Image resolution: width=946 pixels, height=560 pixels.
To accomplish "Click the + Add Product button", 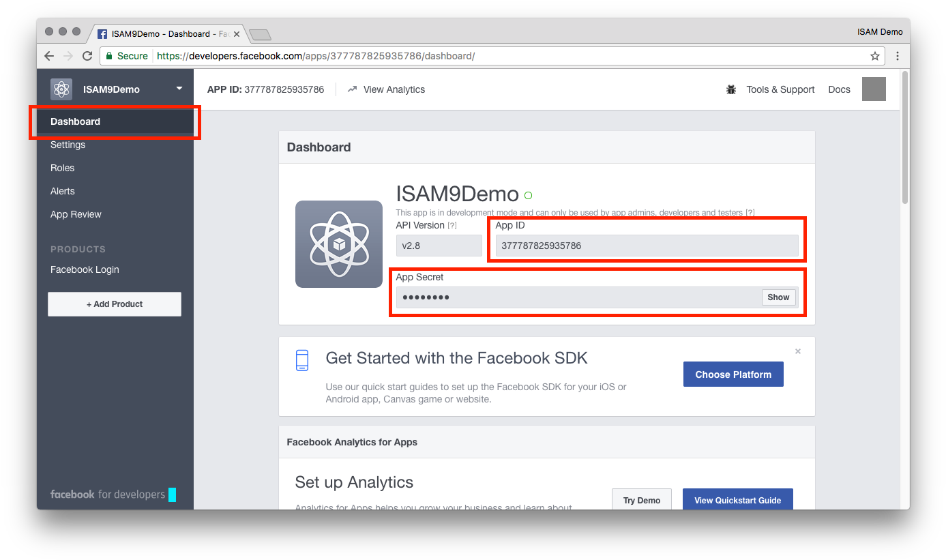I will pos(115,304).
